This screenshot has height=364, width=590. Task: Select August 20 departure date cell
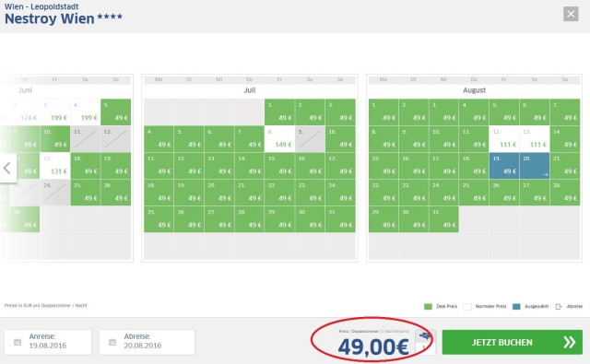coord(535,166)
